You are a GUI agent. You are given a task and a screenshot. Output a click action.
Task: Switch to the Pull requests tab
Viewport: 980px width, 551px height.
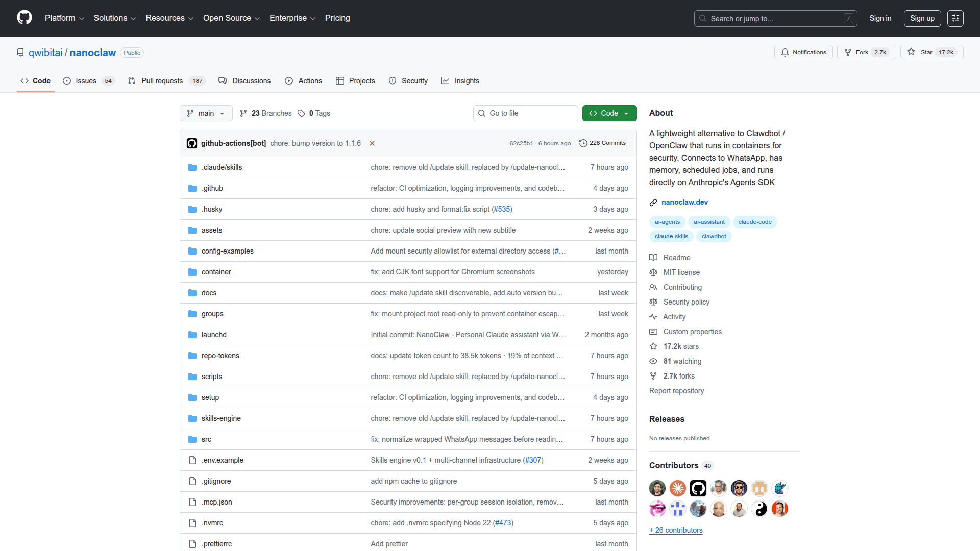[x=162, y=81]
